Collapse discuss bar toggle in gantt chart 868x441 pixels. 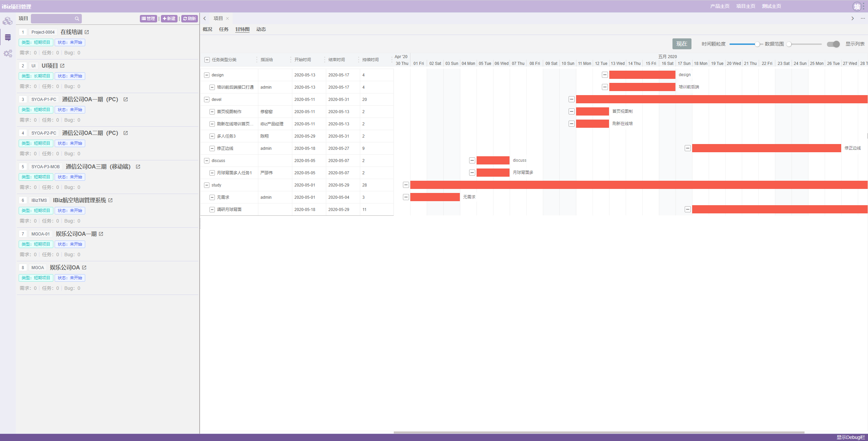pos(472,160)
